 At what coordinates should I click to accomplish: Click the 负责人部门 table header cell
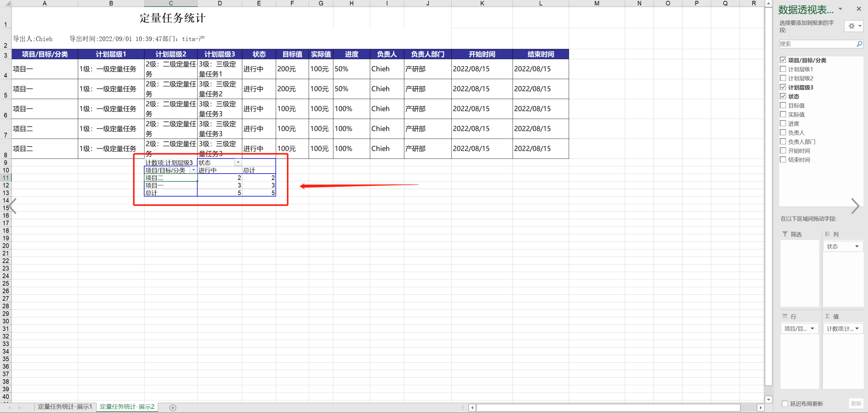coord(428,54)
